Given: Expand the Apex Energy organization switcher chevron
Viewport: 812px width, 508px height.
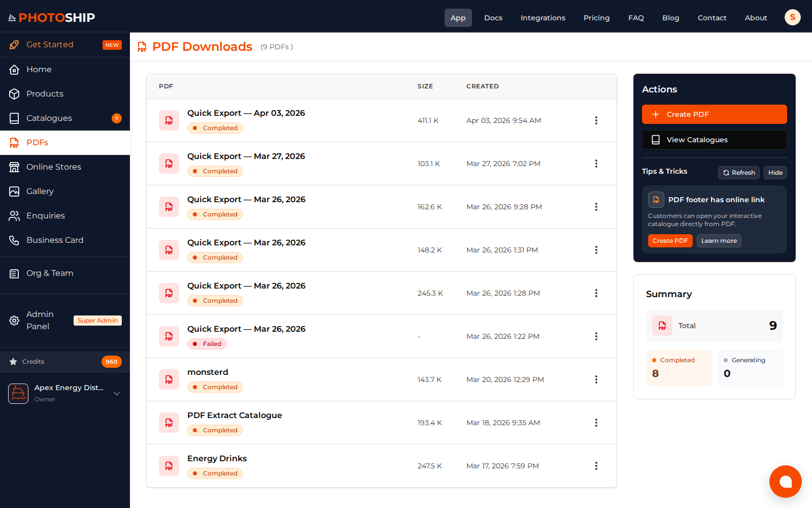Looking at the screenshot, I should [x=117, y=394].
